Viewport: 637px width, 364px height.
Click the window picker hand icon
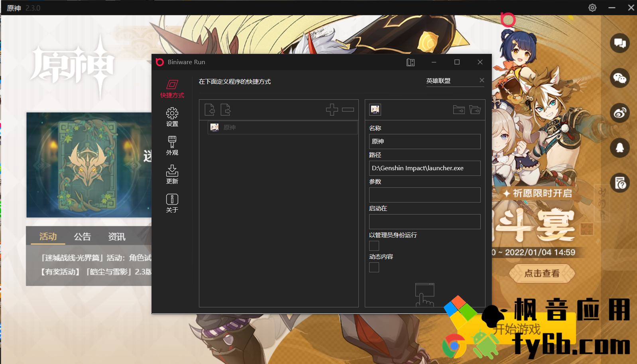(x=425, y=295)
